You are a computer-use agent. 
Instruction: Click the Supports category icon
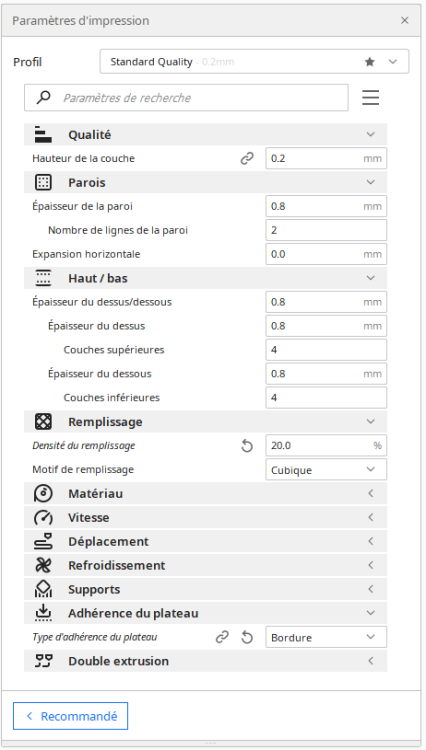tap(44, 589)
